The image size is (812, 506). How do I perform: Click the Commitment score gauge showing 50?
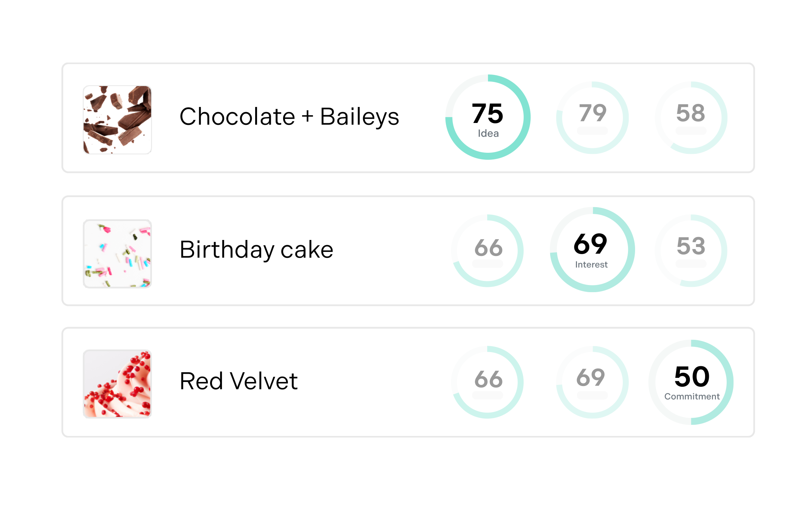(691, 377)
